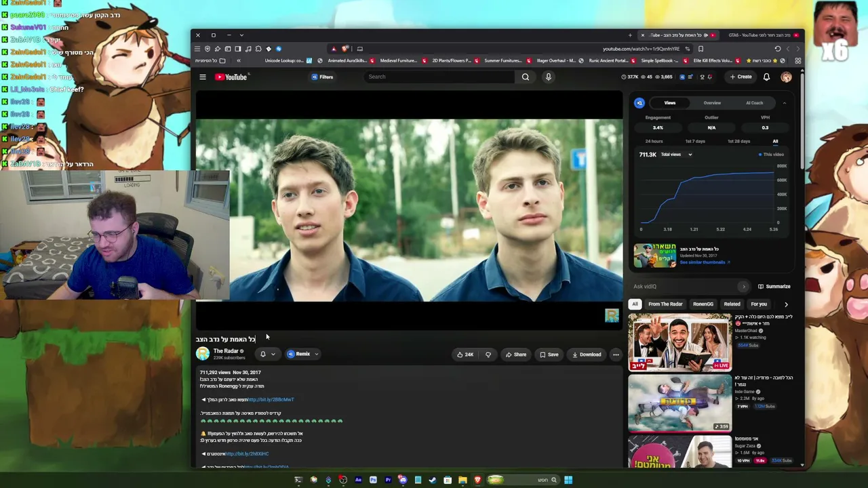Open The Radar channel avatar

click(x=203, y=353)
